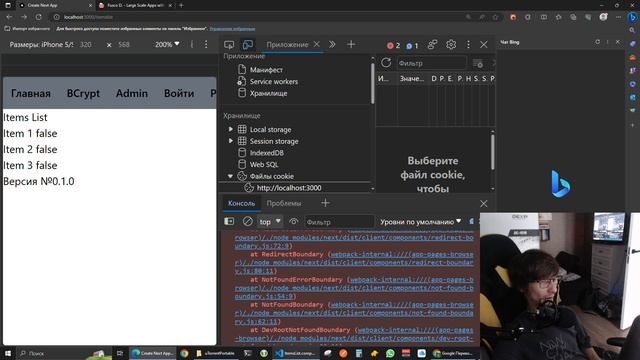Edit the 320 viewport width field

tap(86, 44)
